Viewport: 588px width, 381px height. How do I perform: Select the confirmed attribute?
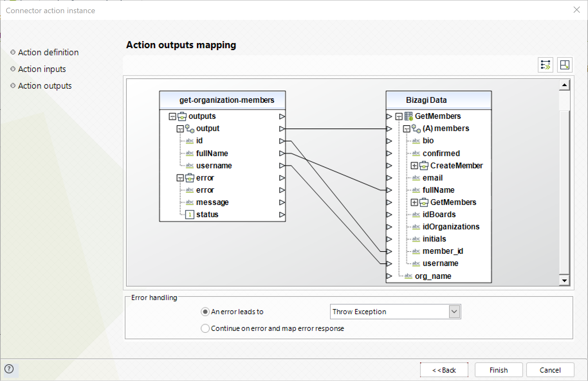click(x=441, y=154)
